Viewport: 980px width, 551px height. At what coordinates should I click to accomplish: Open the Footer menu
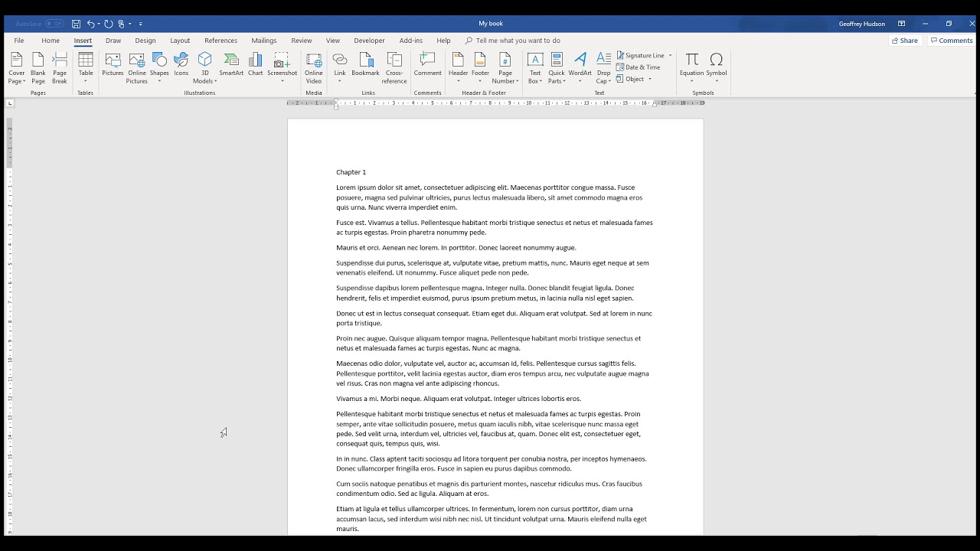[x=480, y=68]
